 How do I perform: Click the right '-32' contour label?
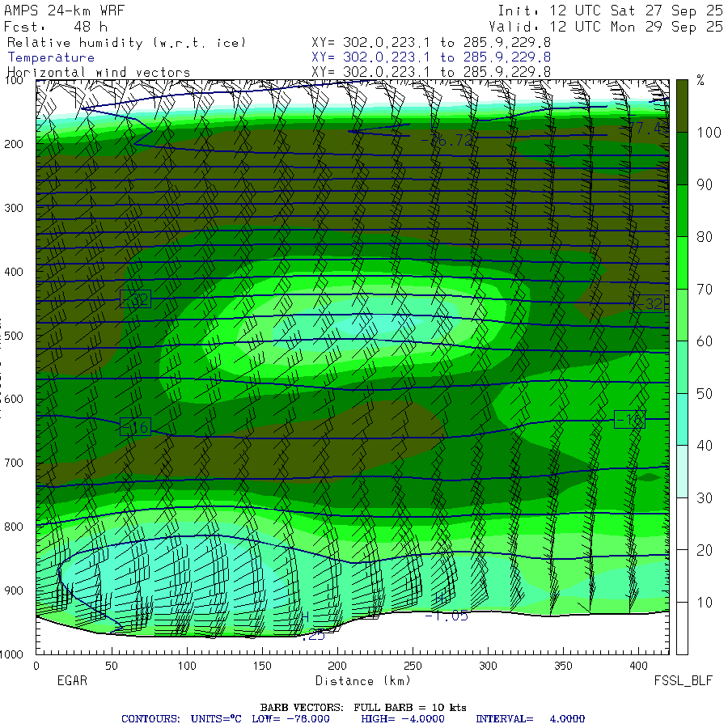pyautogui.click(x=649, y=303)
